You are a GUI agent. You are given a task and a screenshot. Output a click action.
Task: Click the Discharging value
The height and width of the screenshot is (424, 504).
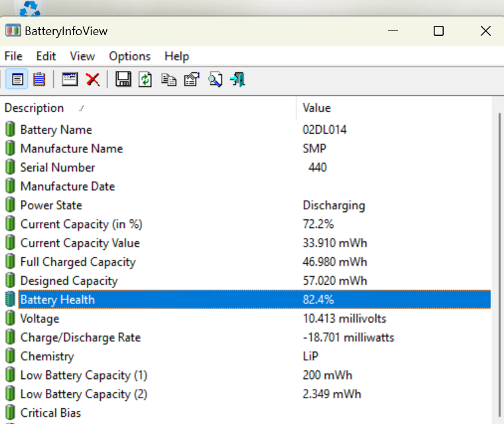(x=334, y=205)
